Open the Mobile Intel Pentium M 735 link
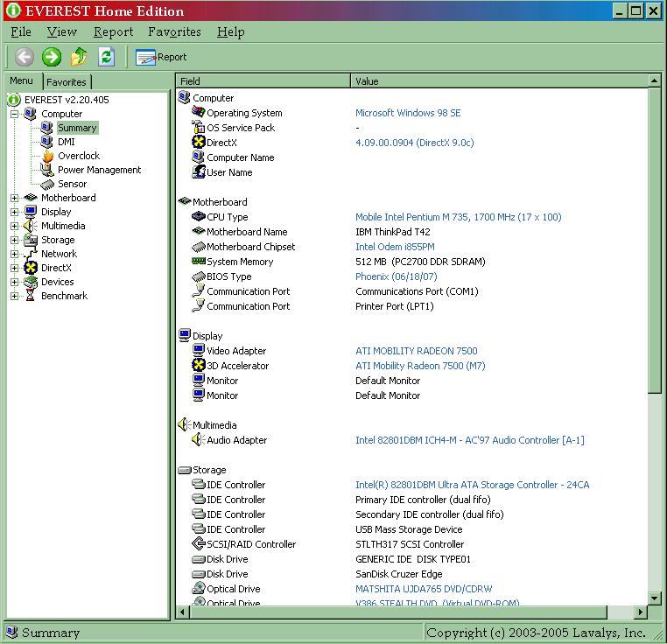This screenshot has height=644, width=667. tap(458, 217)
